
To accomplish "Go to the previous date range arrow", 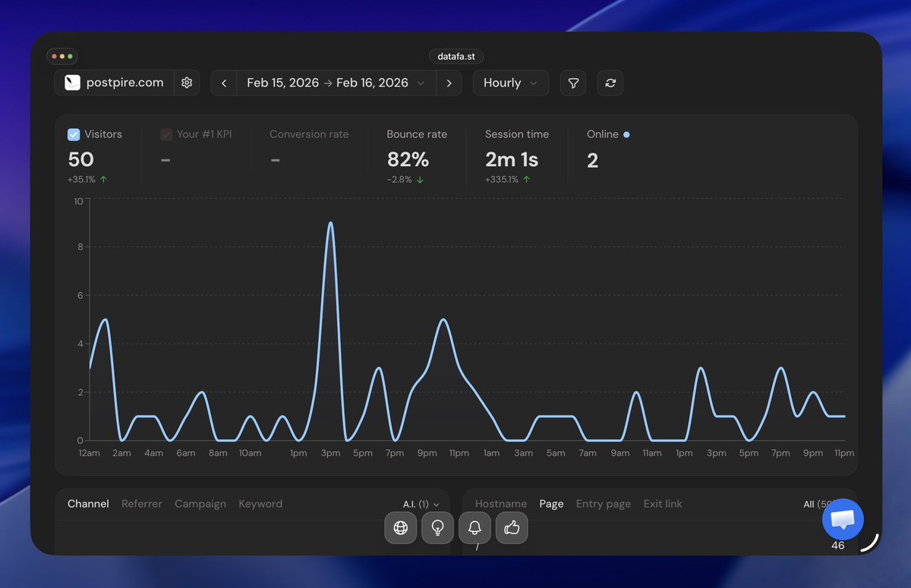I will click(224, 83).
